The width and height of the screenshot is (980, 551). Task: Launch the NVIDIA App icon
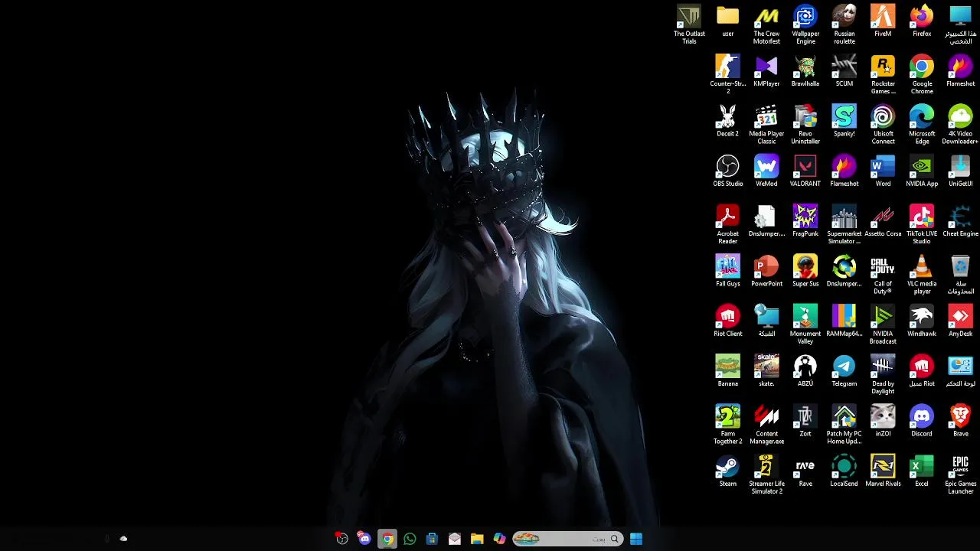point(922,171)
